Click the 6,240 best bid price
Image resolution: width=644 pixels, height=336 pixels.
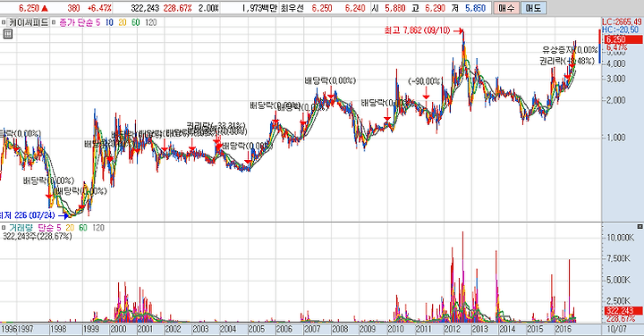click(x=355, y=8)
